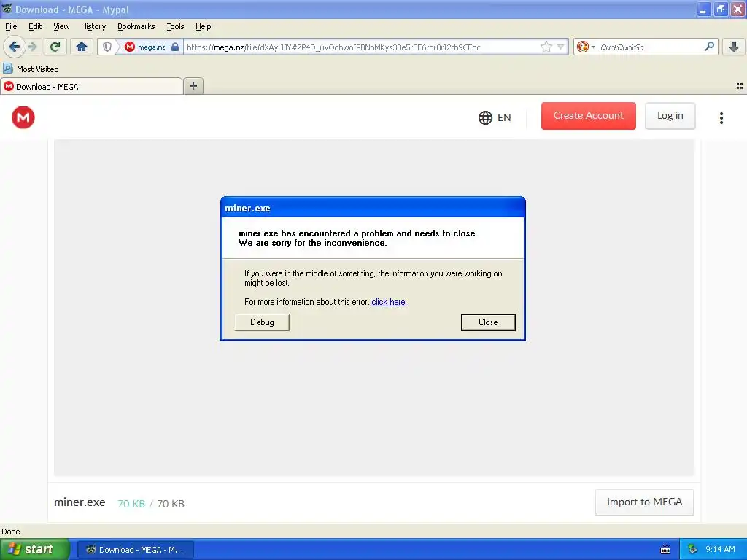The height and width of the screenshot is (560, 747).
Task: Click the search magnifier icon
Action: [x=709, y=46]
